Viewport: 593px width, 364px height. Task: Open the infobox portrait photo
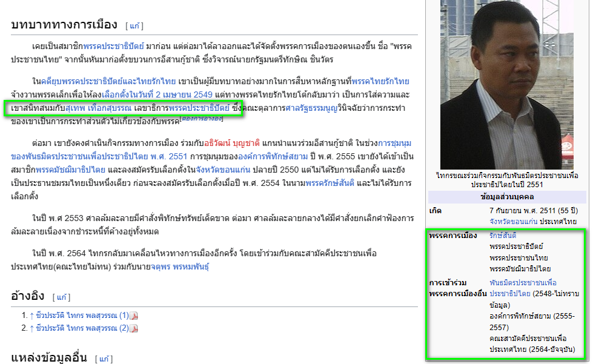tap(507, 85)
